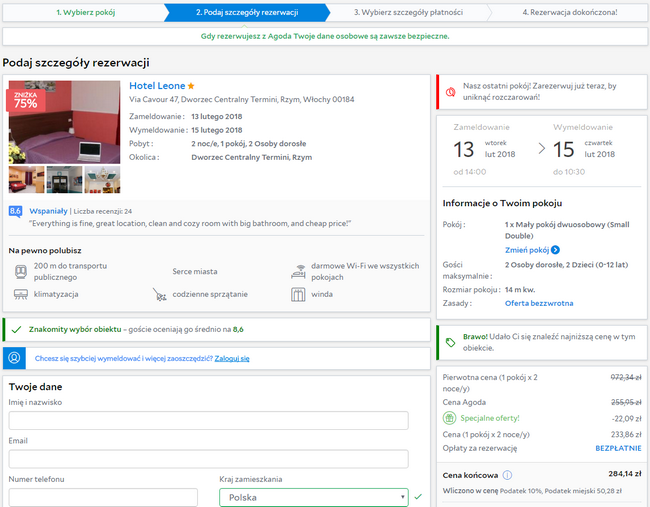Click the elevator icon next to winda
Screen dimensions: 650x507
click(x=298, y=295)
